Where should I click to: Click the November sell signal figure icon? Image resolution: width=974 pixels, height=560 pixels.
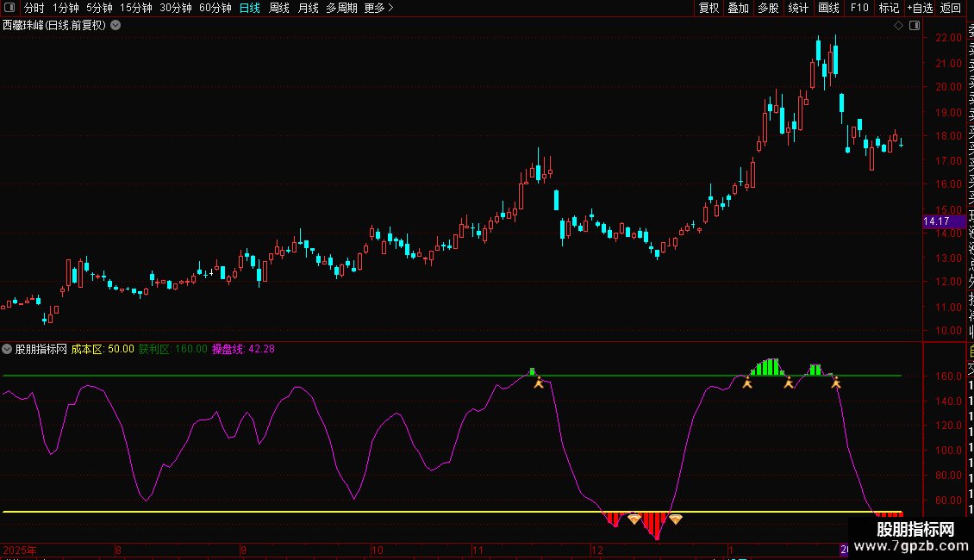[539, 383]
